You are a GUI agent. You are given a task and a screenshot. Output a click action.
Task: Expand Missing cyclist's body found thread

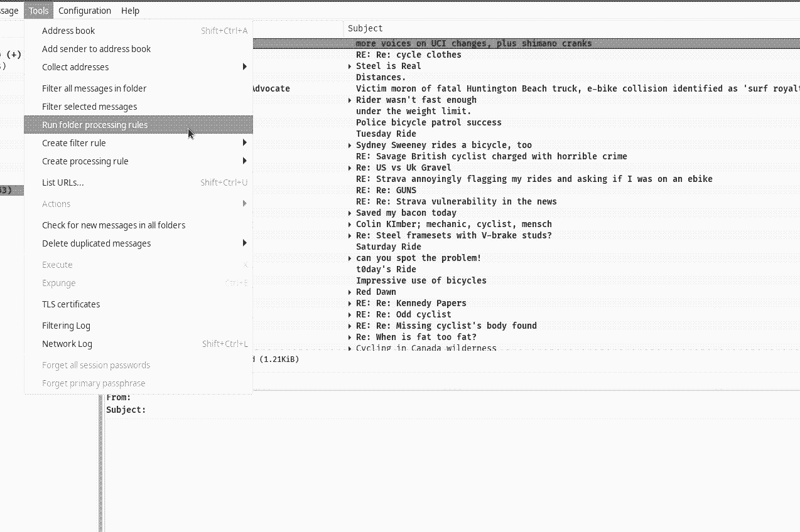(350, 326)
